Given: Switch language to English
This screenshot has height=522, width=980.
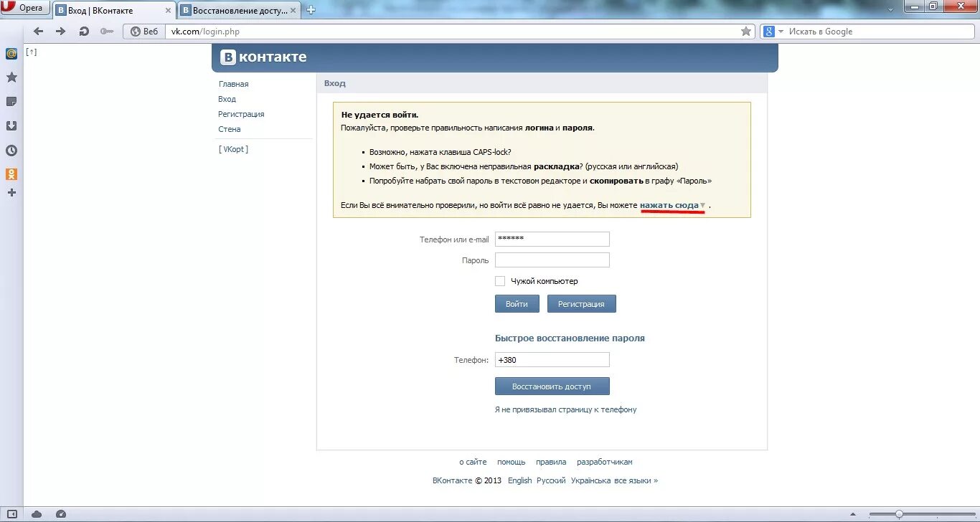Looking at the screenshot, I should [520, 480].
